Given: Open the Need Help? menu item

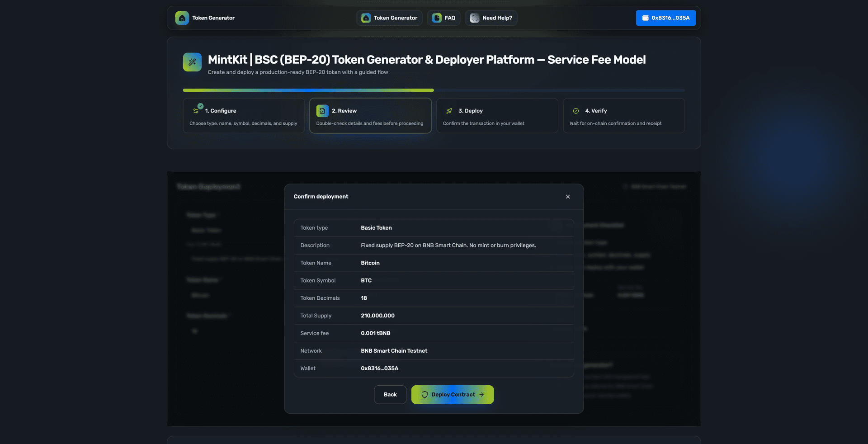Looking at the screenshot, I should [x=491, y=18].
